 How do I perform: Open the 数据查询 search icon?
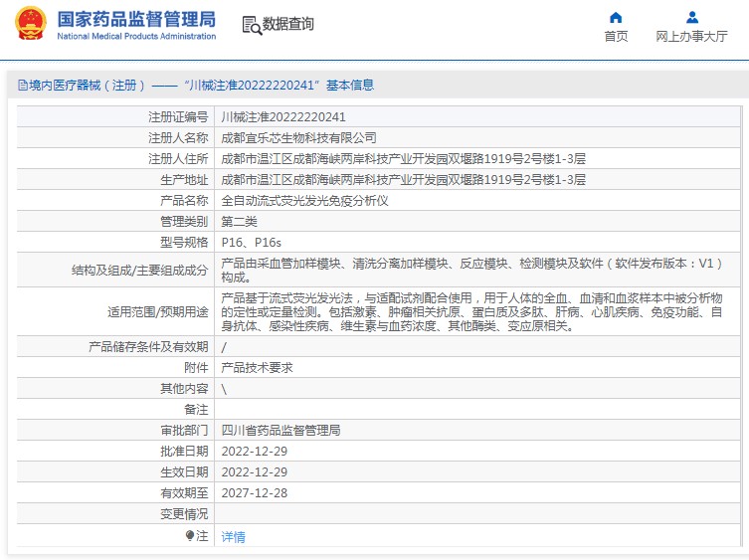point(252,25)
